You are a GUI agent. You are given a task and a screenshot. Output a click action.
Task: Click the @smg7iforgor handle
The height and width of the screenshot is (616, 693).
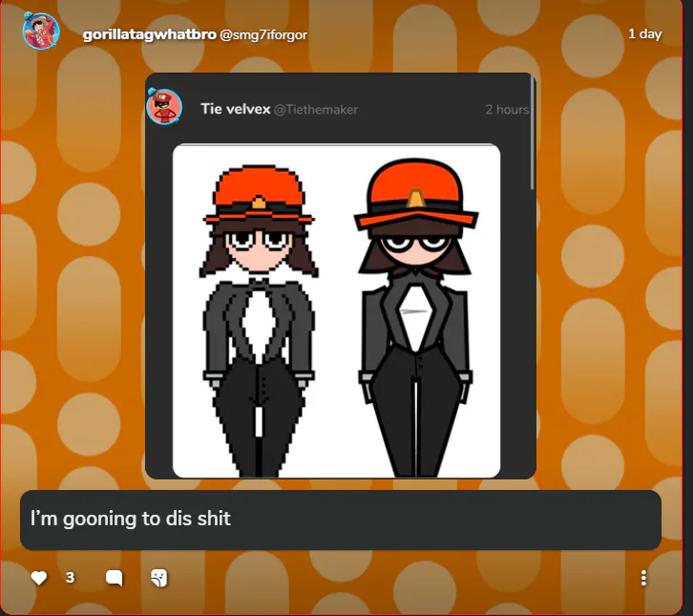pyautogui.click(x=263, y=35)
